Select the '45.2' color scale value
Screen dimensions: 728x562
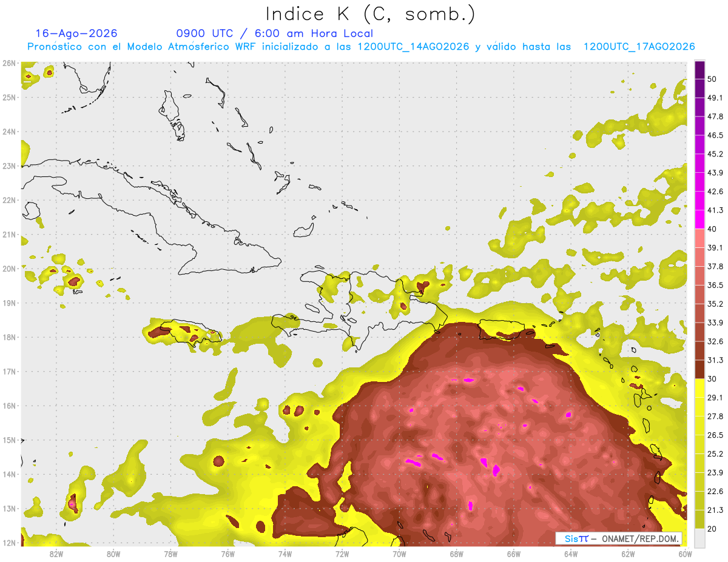coord(715,155)
